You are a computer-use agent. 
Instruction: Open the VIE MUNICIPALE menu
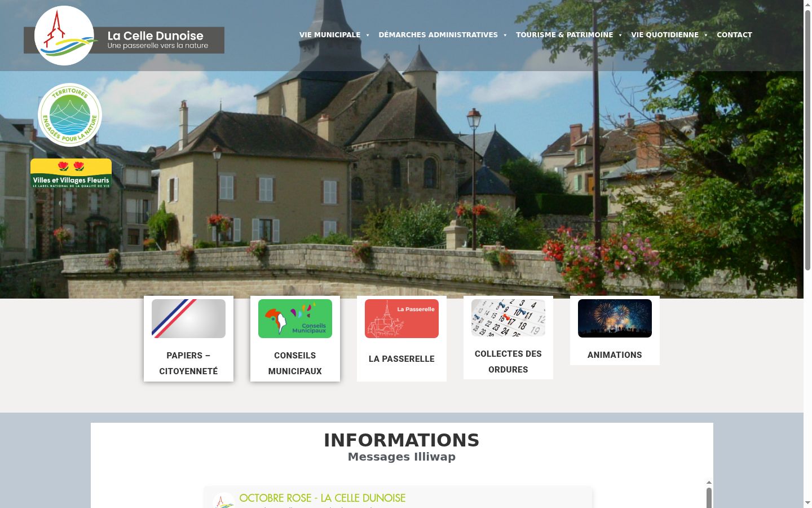[330, 35]
